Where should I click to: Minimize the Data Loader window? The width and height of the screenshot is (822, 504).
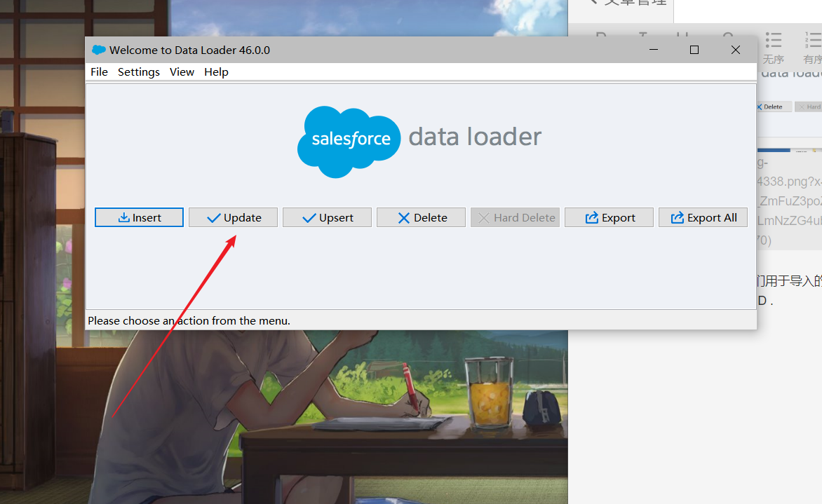click(x=653, y=50)
